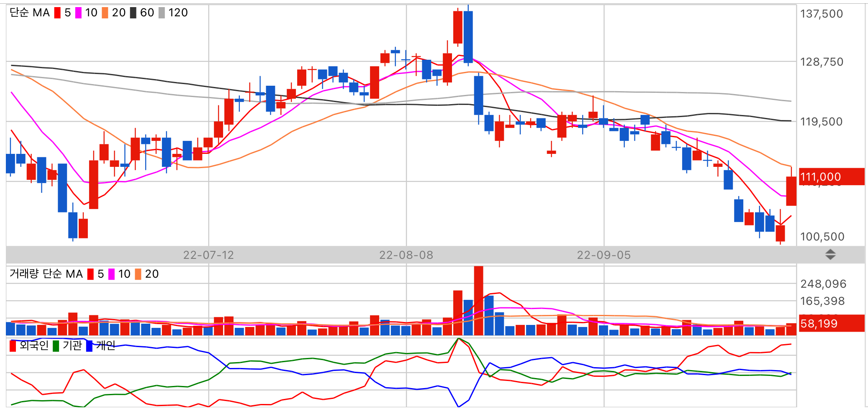The width and height of the screenshot is (868, 414).
Task: Click the 22-07-12 date marker
Action: click(x=208, y=255)
